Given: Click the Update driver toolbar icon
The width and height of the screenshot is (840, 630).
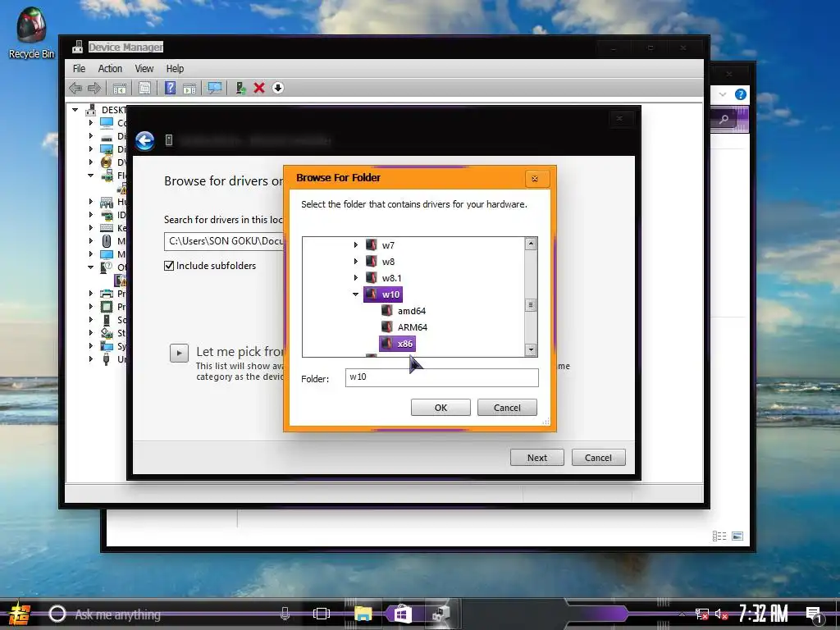Looking at the screenshot, I should [x=240, y=88].
